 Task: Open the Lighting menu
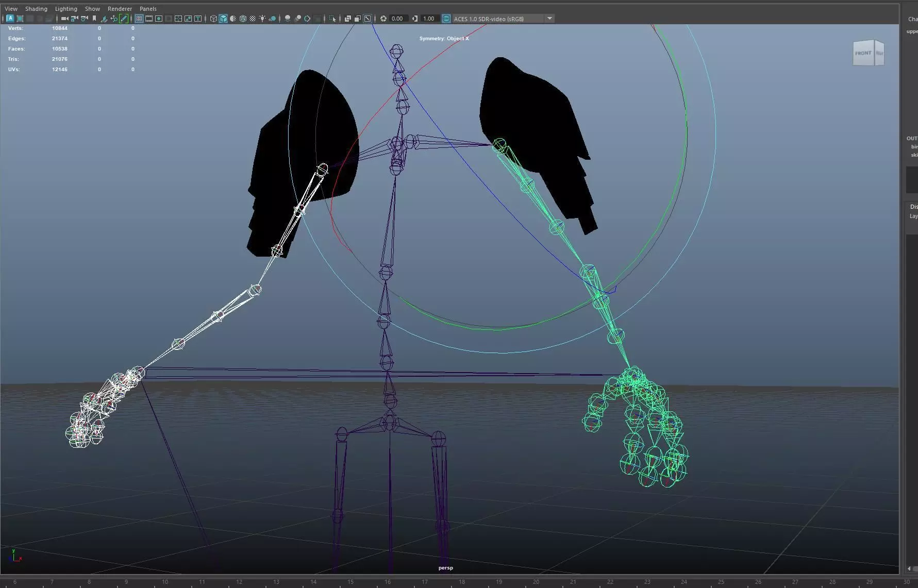(66, 9)
